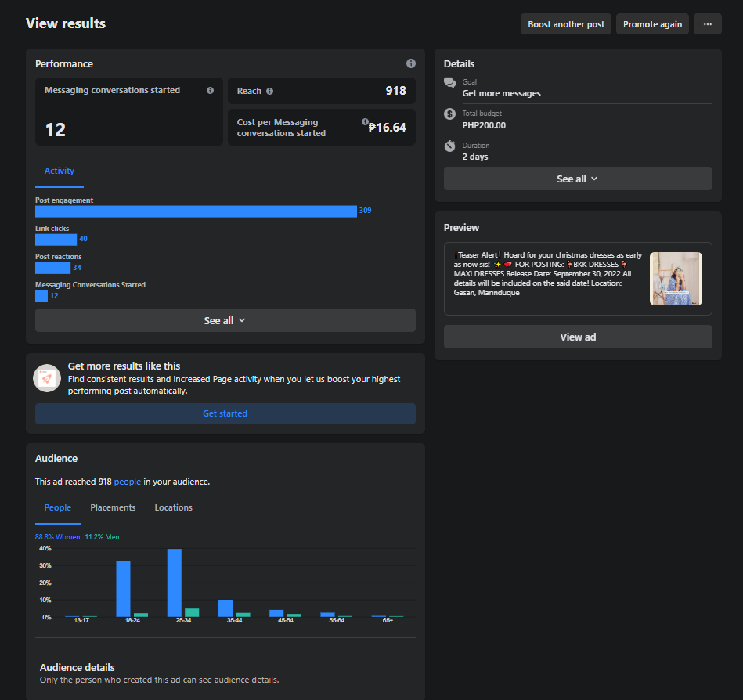743x700 pixels.
Task: Click the Goal chat bubbles icon
Action: (449, 83)
